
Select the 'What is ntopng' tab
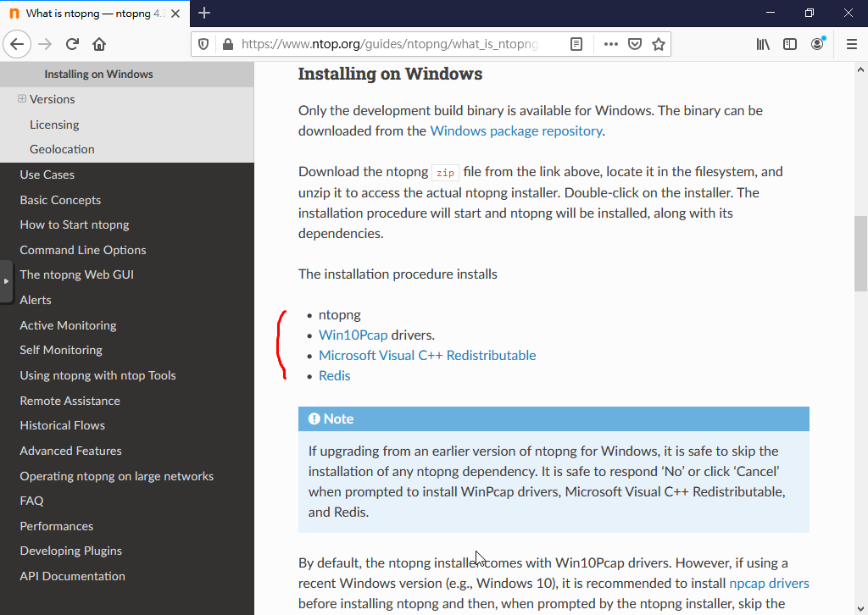95,14
